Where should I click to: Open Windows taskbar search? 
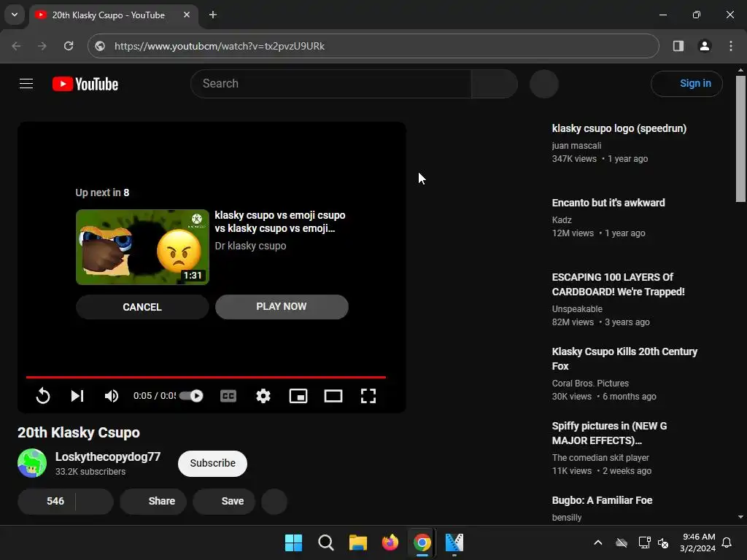coord(326,542)
